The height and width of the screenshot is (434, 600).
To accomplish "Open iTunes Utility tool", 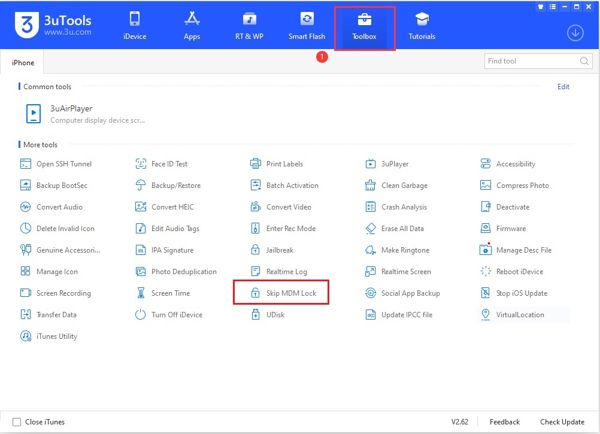I will pyautogui.click(x=49, y=336).
